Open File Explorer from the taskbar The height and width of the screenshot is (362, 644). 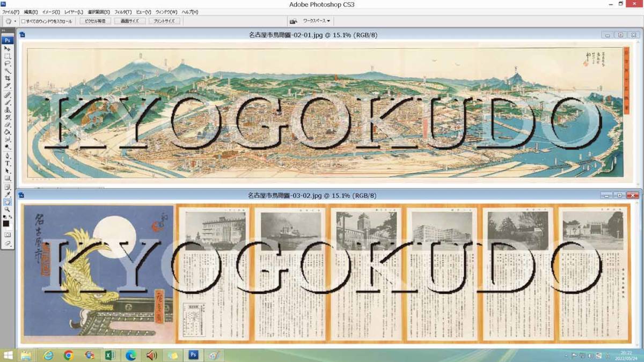pyautogui.click(x=26, y=355)
